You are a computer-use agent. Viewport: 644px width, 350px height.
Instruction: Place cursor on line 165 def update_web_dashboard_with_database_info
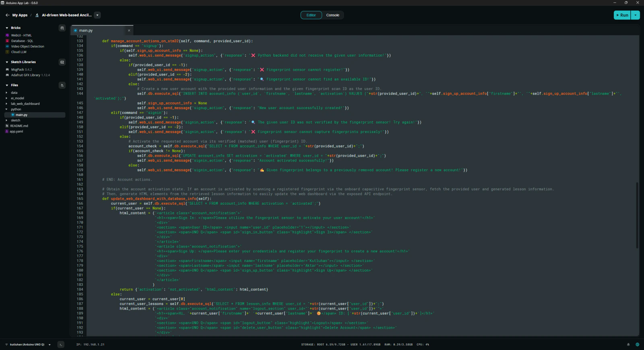click(x=157, y=199)
